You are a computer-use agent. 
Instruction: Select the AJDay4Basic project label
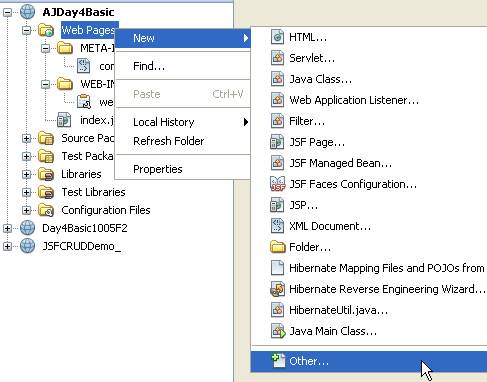(78, 12)
